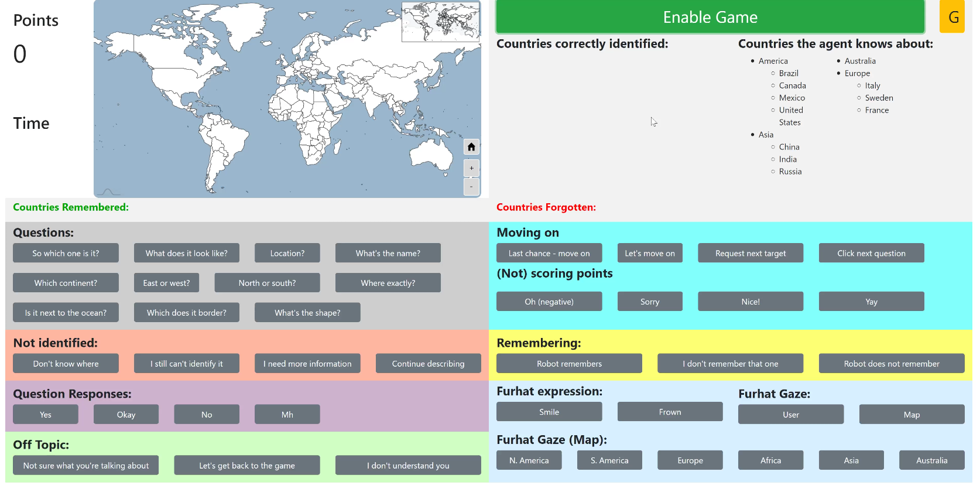Image resolution: width=980 pixels, height=492 pixels.
Task: Click "Last chance - move on" button
Action: (549, 253)
